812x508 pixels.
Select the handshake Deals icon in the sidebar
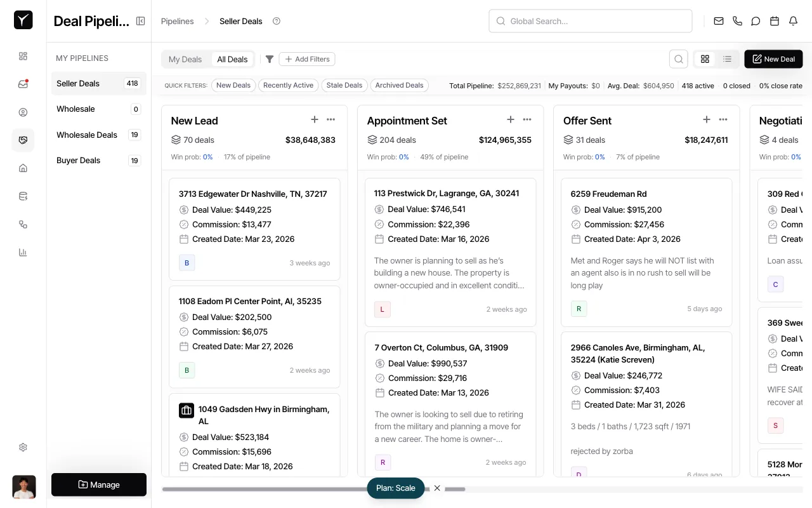point(23,140)
